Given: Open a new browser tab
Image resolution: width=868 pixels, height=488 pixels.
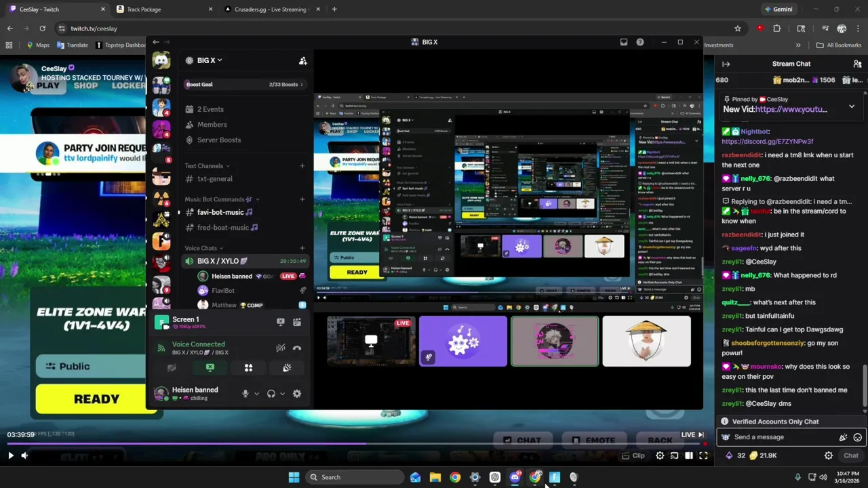Looking at the screenshot, I should pyautogui.click(x=334, y=9).
